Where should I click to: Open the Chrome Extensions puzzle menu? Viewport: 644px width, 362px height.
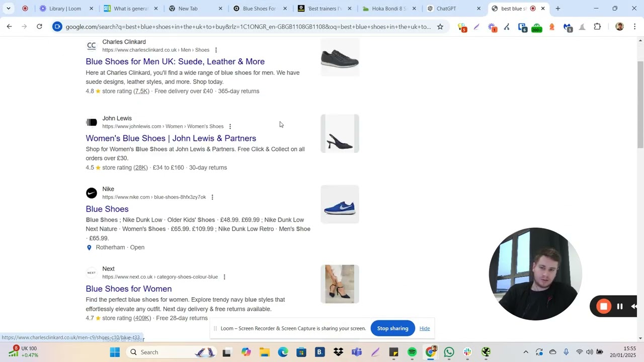[597, 27]
